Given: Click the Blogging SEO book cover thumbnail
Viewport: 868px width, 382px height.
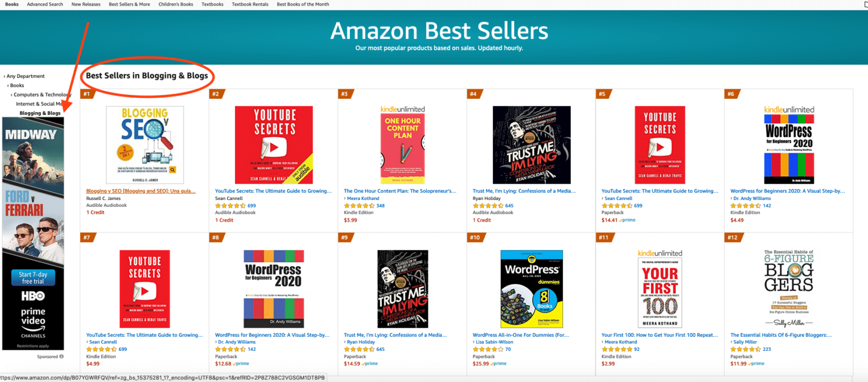Looking at the screenshot, I should click(x=145, y=145).
